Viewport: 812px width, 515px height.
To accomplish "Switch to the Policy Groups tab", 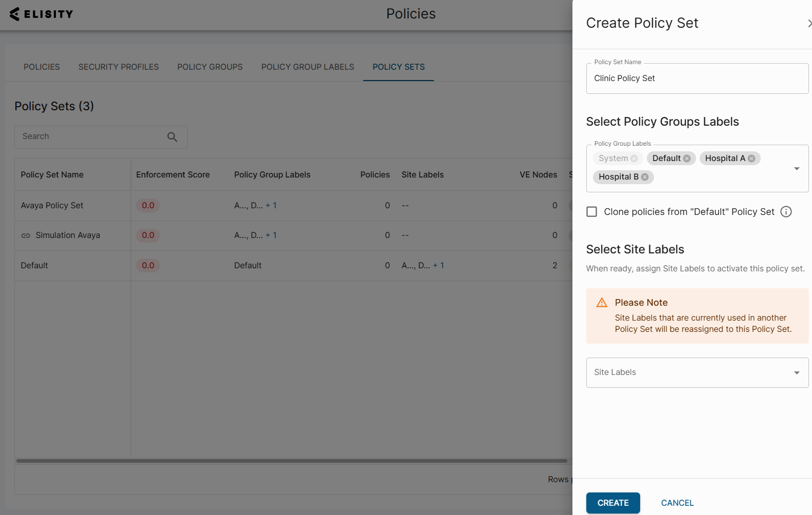I will pos(210,67).
